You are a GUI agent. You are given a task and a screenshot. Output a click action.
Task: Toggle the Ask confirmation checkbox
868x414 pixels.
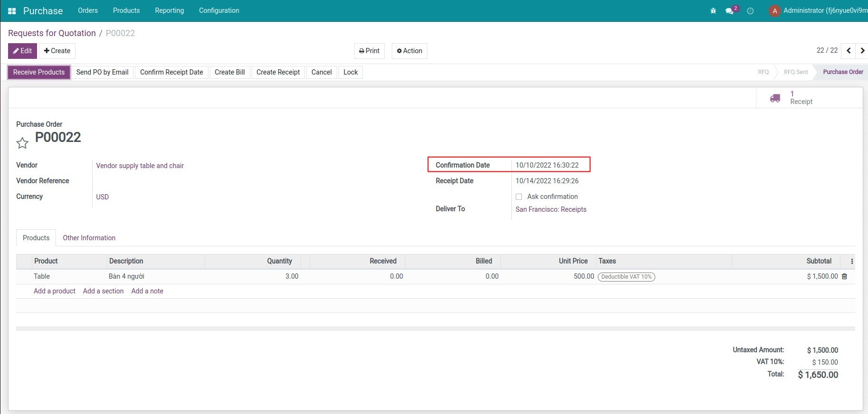point(519,197)
